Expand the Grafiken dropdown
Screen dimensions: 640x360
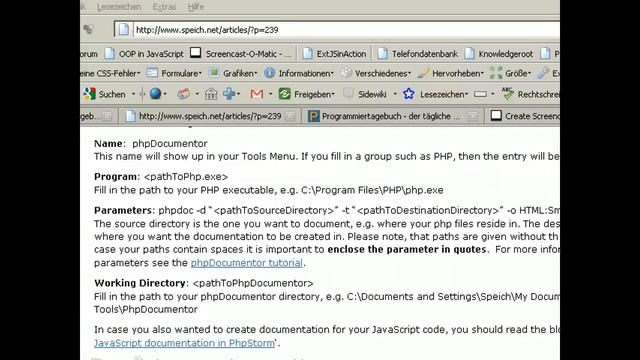point(256,73)
